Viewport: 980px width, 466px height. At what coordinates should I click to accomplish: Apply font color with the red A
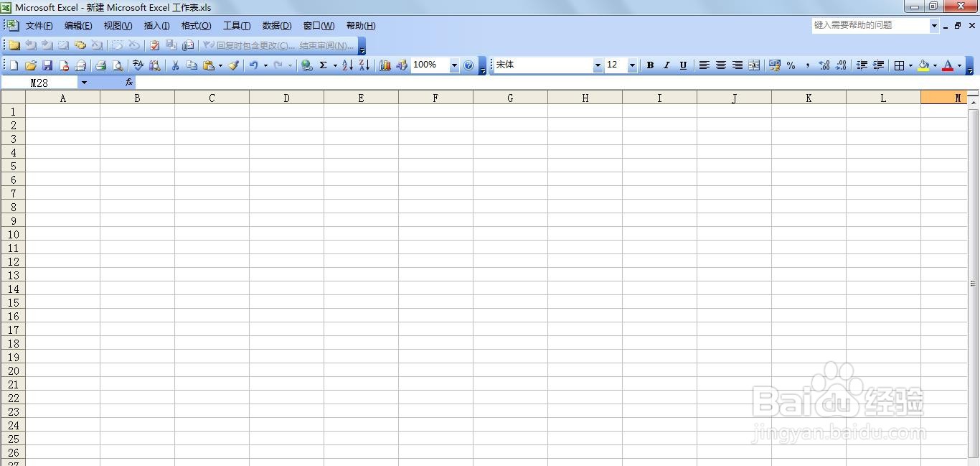point(948,65)
